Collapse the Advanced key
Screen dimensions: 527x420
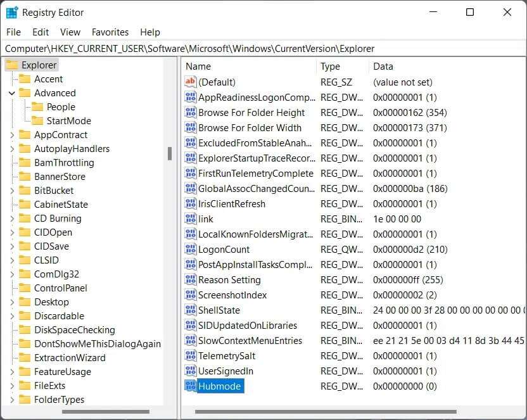[12, 93]
